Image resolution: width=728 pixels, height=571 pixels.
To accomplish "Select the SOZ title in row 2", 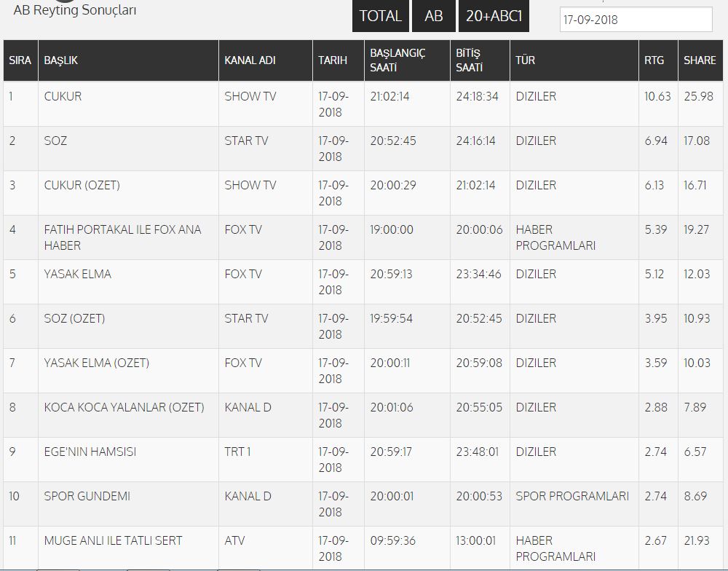I will 55,141.
